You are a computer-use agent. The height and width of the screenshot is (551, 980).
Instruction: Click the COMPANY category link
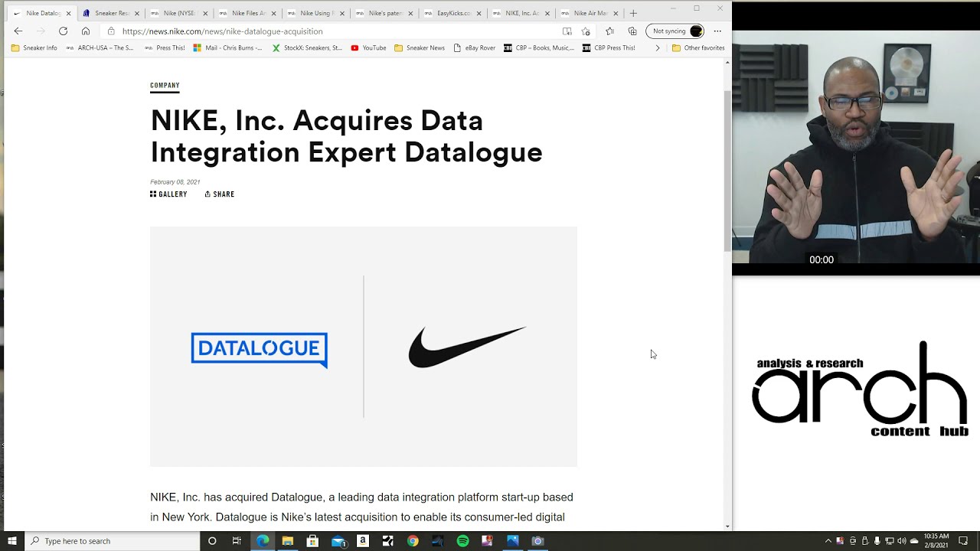(x=165, y=86)
